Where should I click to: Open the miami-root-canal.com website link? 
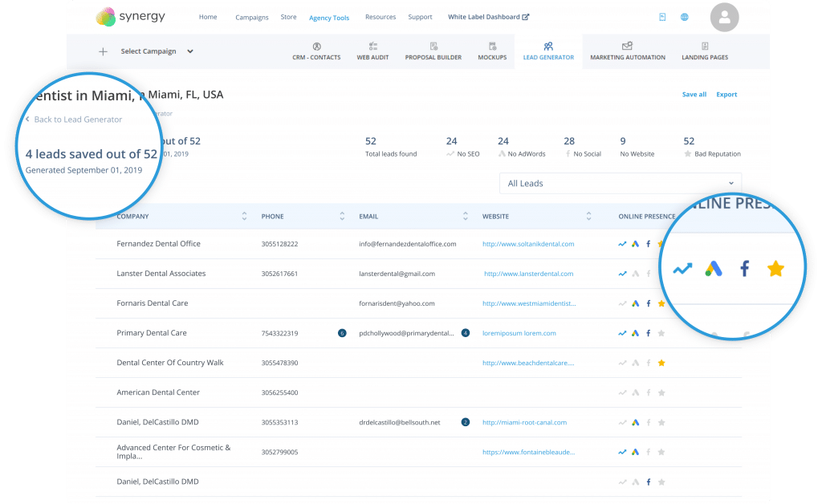tap(524, 422)
